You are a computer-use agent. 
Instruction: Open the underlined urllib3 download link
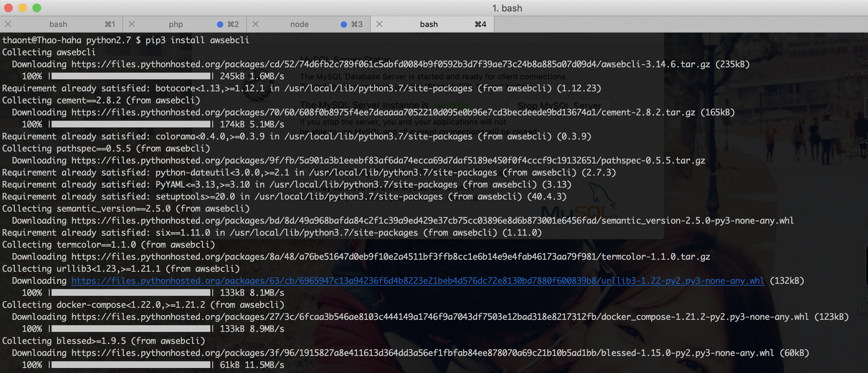418,281
